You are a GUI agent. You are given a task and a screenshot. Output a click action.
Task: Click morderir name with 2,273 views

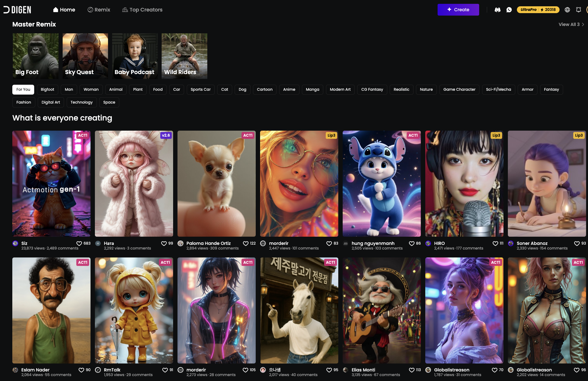click(196, 370)
